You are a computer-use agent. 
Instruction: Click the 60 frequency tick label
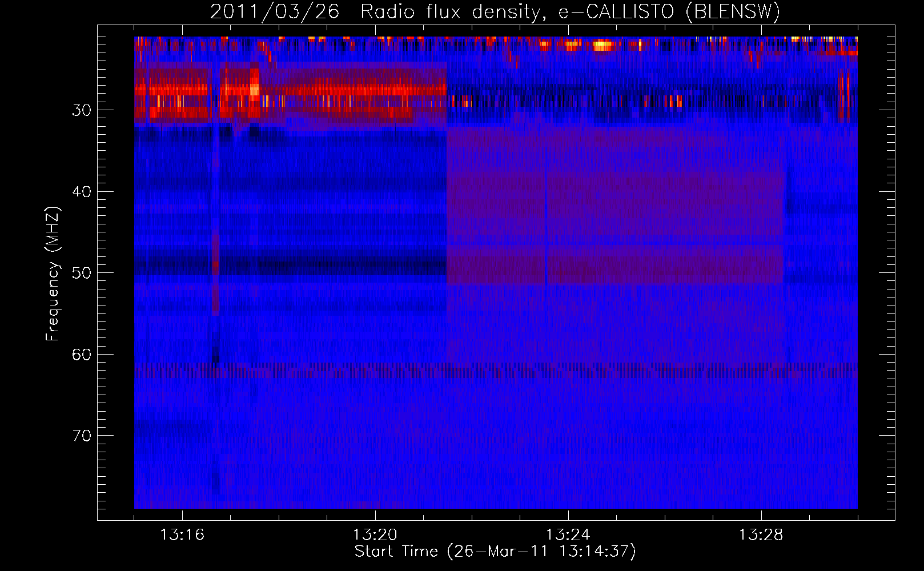[82, 355]
